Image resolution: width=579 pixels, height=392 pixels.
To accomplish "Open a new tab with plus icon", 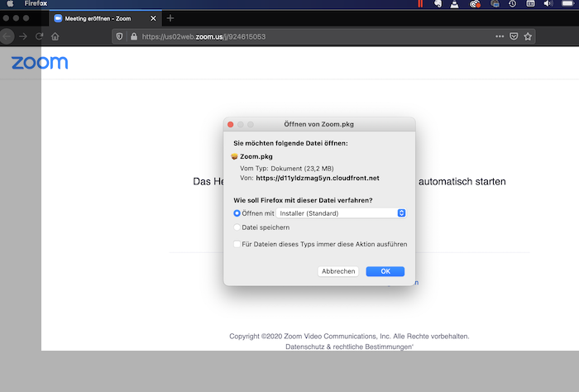I will (170, 18).
